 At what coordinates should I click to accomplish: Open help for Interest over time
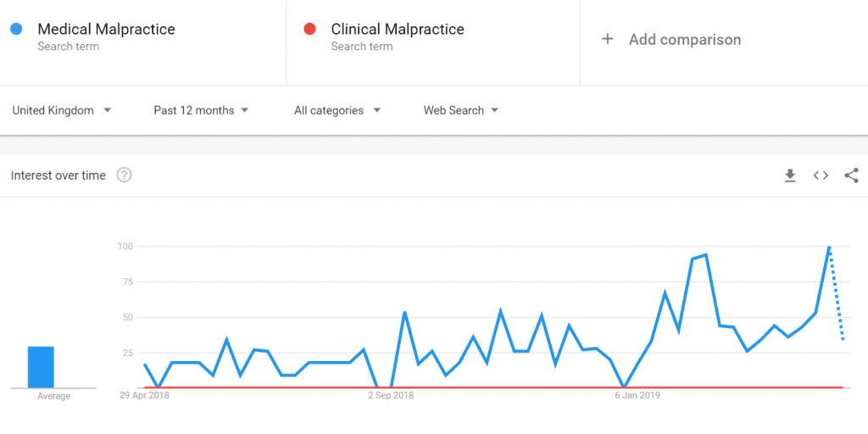(124, 175)
